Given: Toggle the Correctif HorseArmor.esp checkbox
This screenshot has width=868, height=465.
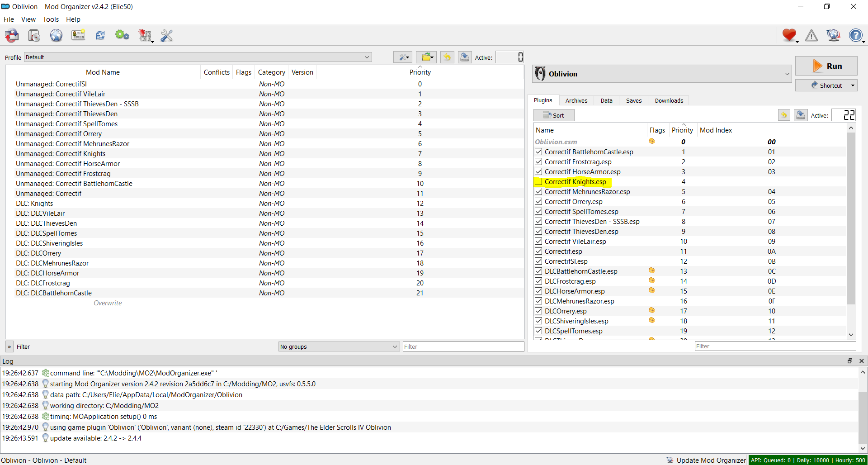Looking at the screenshot, I should pos(538,172).
